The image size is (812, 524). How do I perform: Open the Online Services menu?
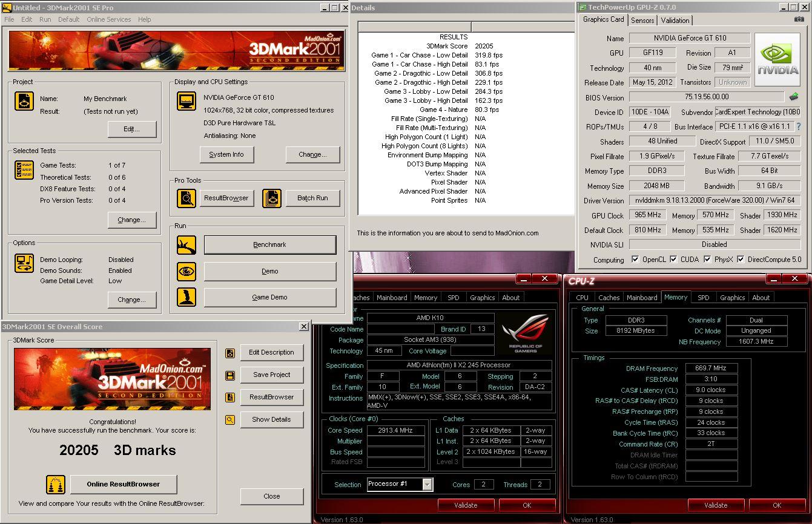[x=109, y=19]
